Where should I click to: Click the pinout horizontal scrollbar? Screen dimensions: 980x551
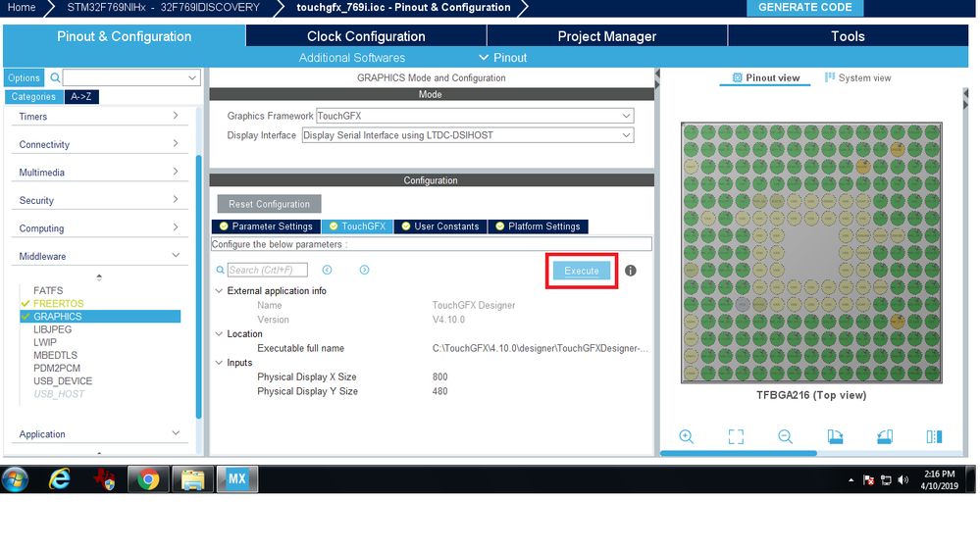pos(738,453)
